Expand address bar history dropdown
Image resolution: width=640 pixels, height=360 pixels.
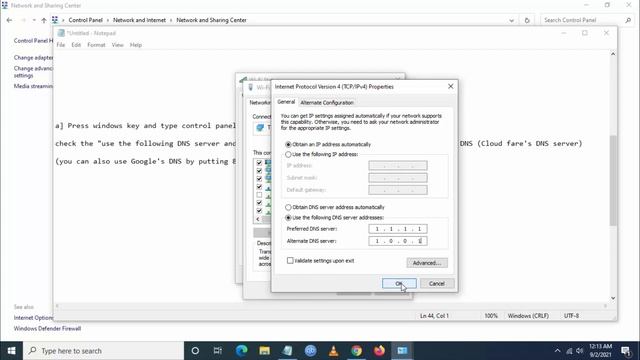coord(511,20)
